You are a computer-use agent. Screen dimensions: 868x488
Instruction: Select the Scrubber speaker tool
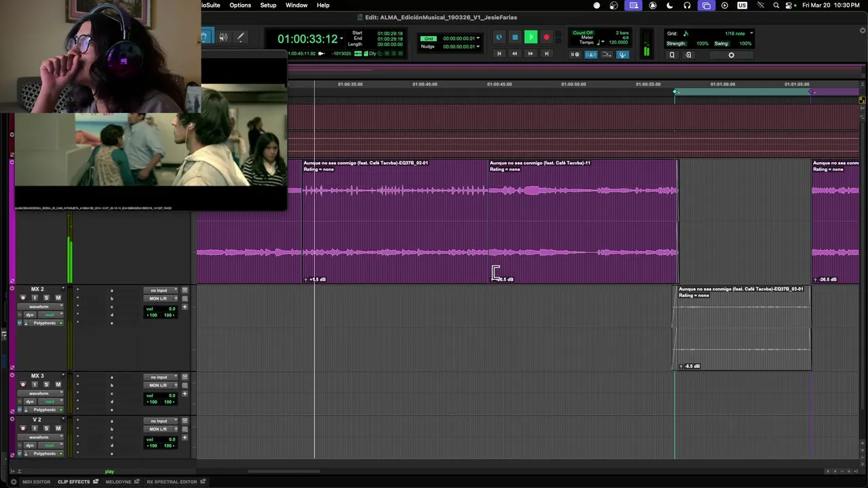tap(223, 37)
